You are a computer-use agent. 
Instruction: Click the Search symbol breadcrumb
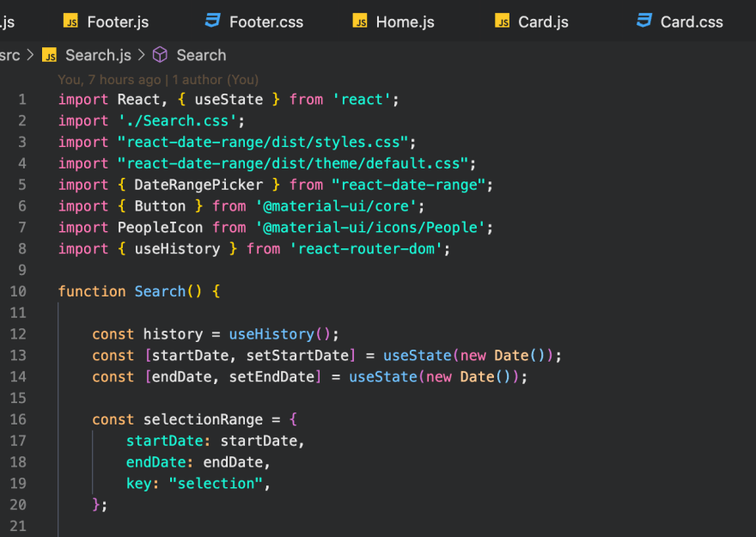pos(201,56)
